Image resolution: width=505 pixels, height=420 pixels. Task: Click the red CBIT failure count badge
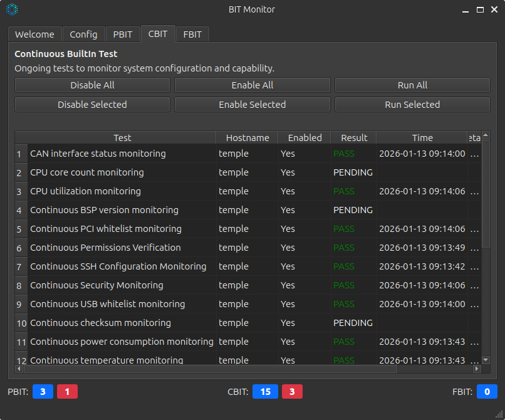pos(292,391)
